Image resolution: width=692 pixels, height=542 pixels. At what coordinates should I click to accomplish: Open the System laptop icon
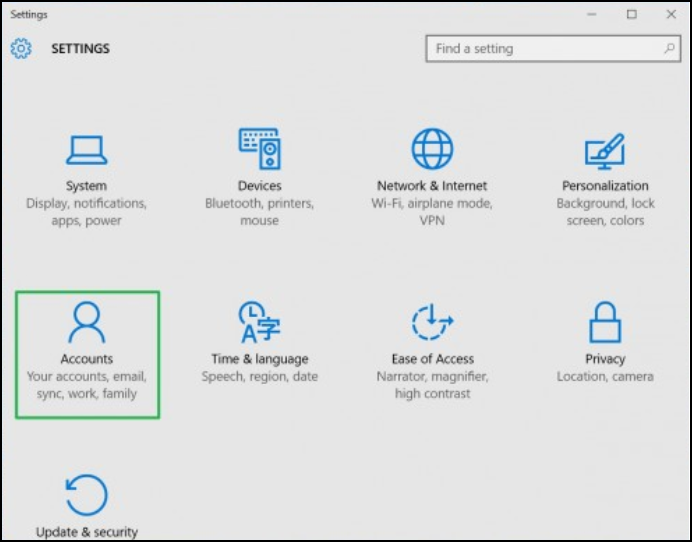[86, 150]
